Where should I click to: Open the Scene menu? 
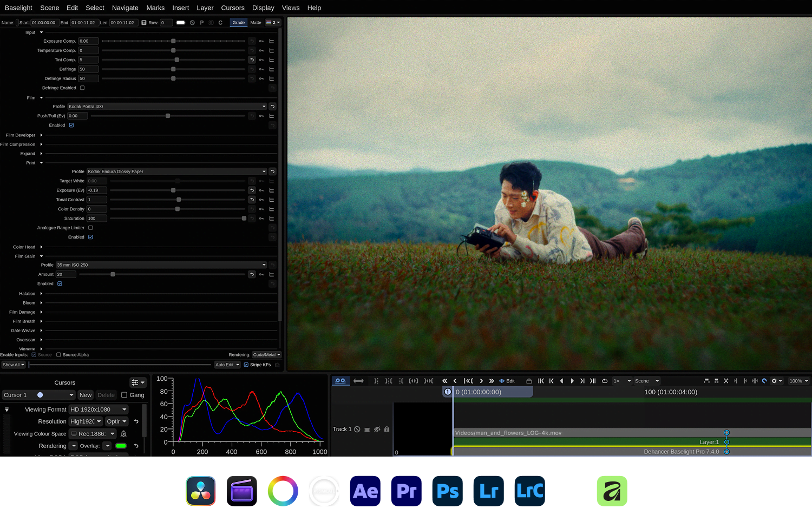tap(49, 8)
